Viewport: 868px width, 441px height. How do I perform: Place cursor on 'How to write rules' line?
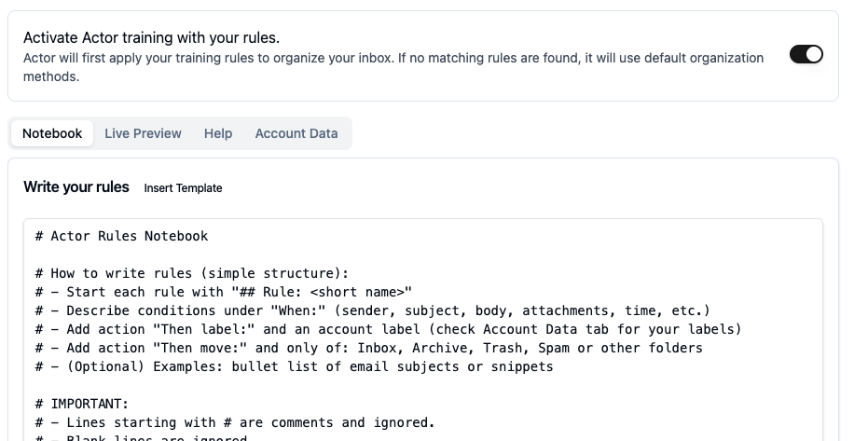(x=191, y=273)
